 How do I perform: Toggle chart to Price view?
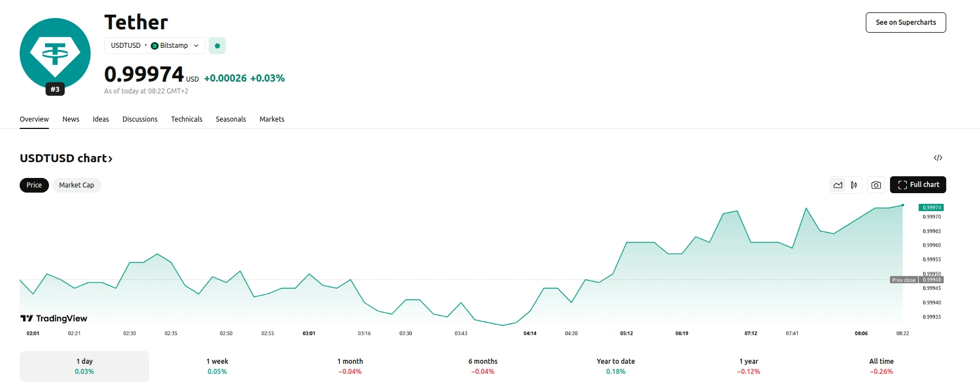34,185
